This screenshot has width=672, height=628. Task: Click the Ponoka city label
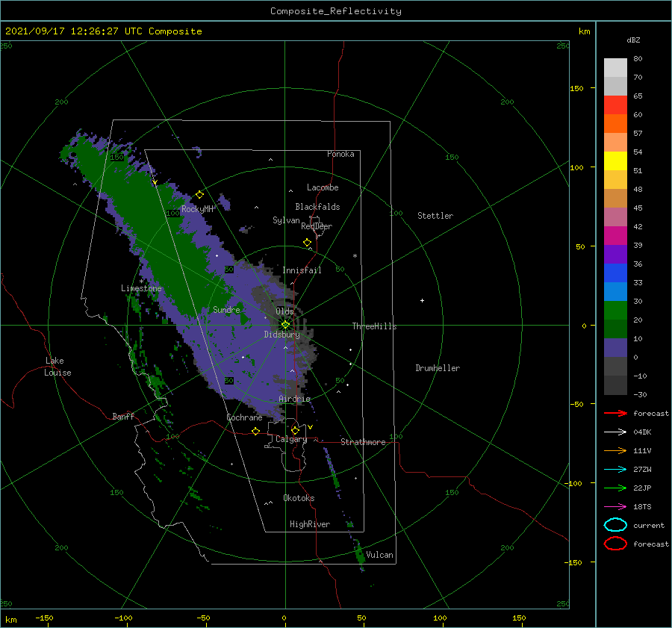[x=340, y=154]
